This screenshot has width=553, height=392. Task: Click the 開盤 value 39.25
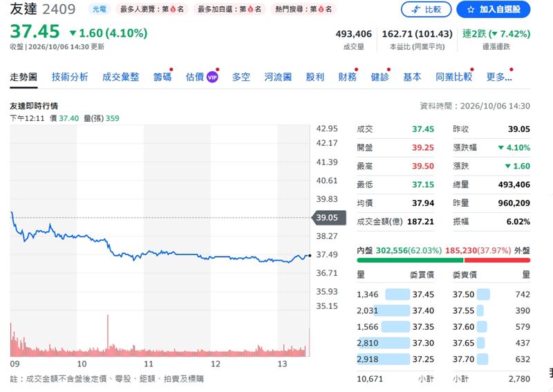[423, 148]
